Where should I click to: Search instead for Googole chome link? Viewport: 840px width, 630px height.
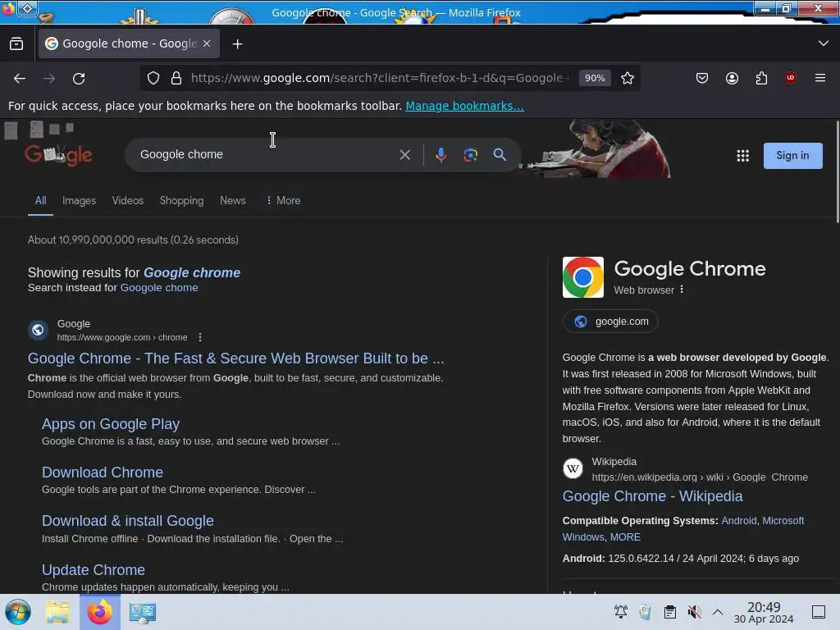coord(159,288)
